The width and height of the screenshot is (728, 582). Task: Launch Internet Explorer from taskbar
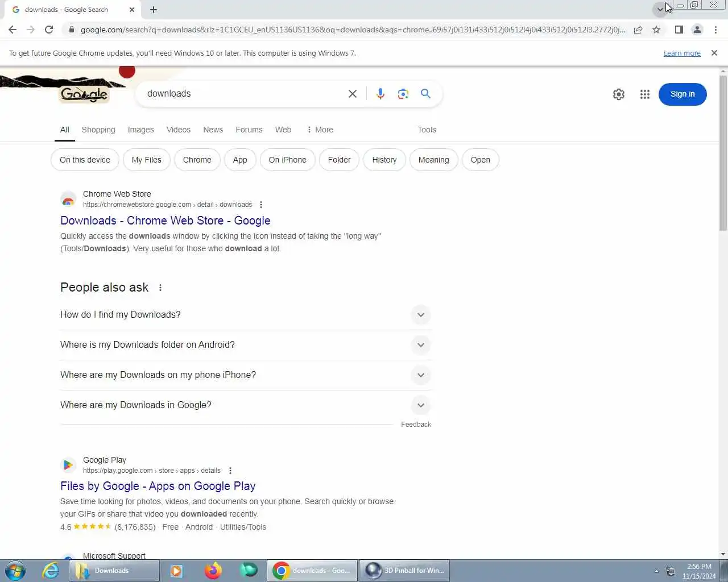pos(51,570)
